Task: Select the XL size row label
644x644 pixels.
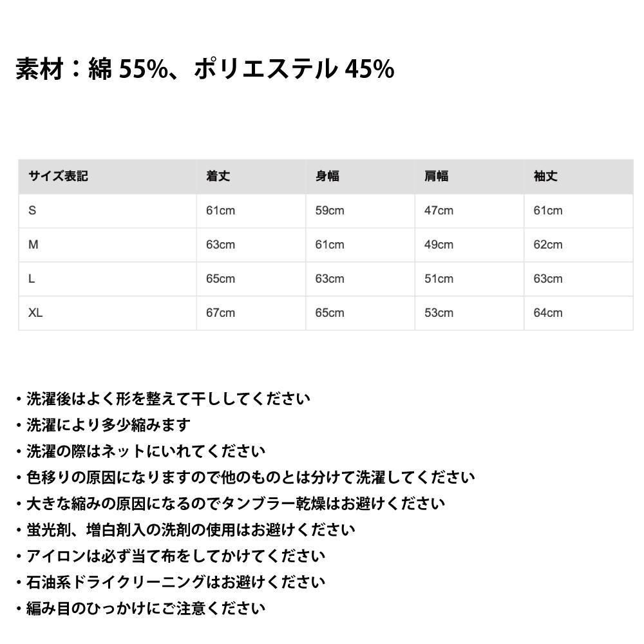Action: coord(35,313)
